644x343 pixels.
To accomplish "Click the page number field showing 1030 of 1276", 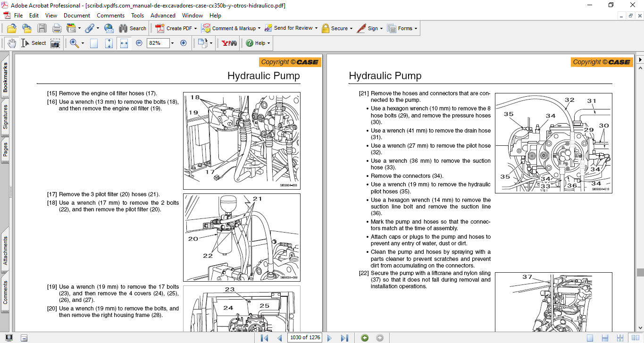I will (x=305, y=338).
